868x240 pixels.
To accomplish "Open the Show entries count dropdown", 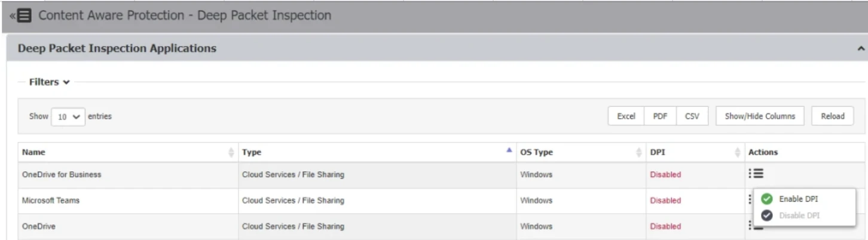I will click(x=69, y=117).
